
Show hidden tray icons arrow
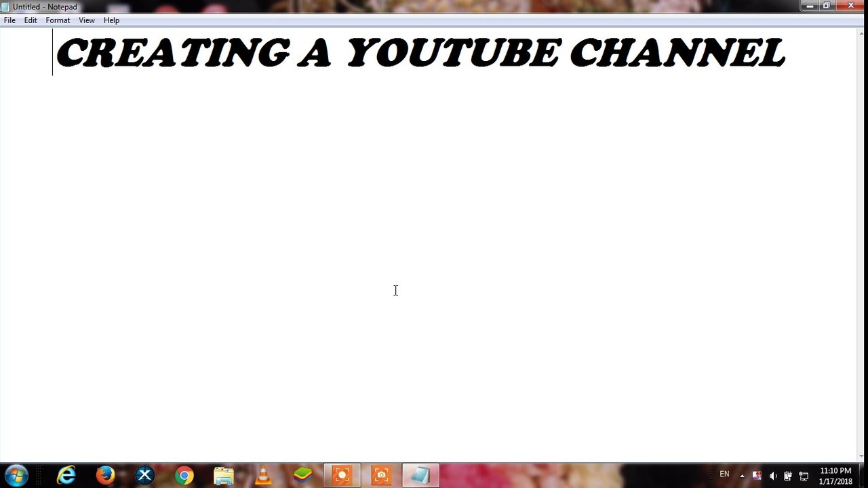tap(742, 476)
